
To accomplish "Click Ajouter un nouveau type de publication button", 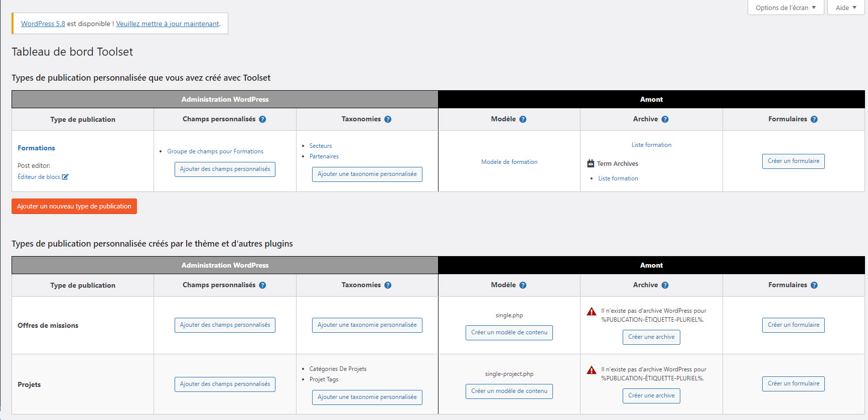I will click(74, 206).
